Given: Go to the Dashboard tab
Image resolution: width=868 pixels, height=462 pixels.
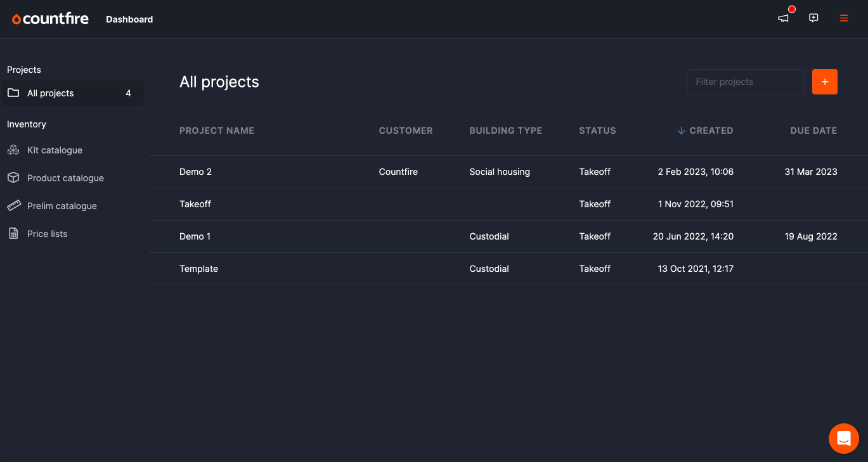Looking at the screenshot, I should pyautogui.click(x=129, y=20).
